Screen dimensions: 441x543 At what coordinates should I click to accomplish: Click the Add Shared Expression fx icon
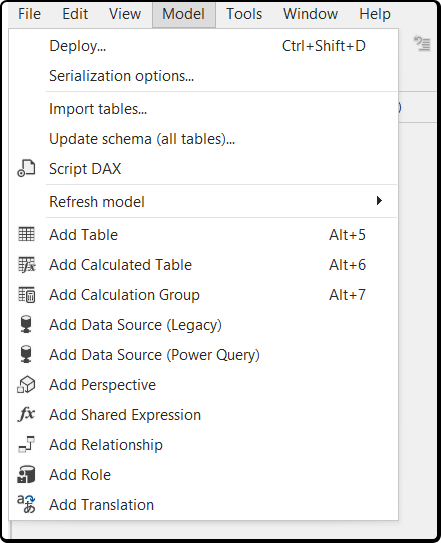(26, 414)
